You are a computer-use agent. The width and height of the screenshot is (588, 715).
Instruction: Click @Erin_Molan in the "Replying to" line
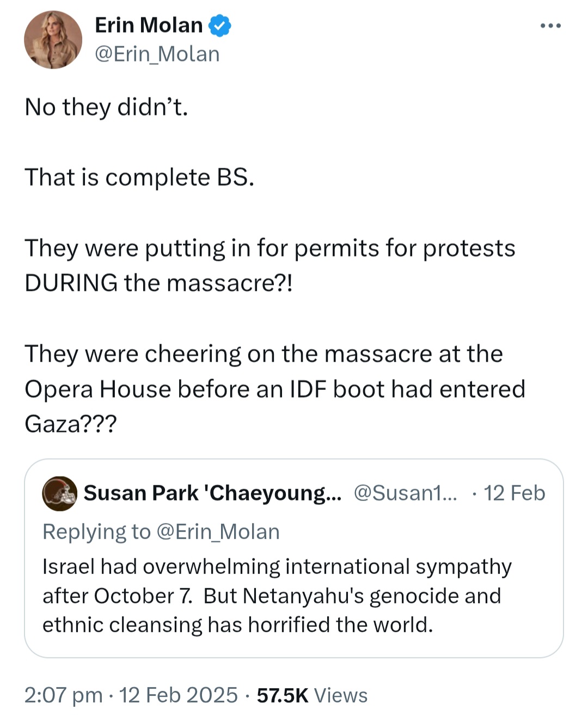(218, 531)
